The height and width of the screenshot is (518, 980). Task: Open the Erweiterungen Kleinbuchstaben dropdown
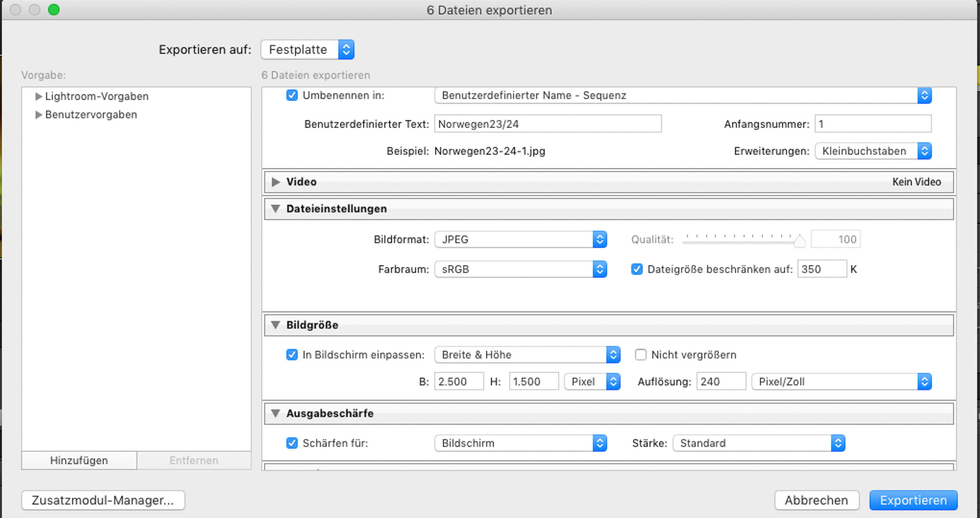pos(873,151)
